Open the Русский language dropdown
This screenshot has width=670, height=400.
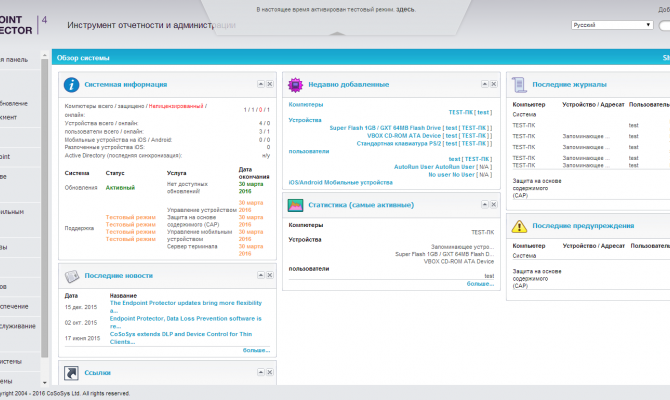[x=612, y=25]
